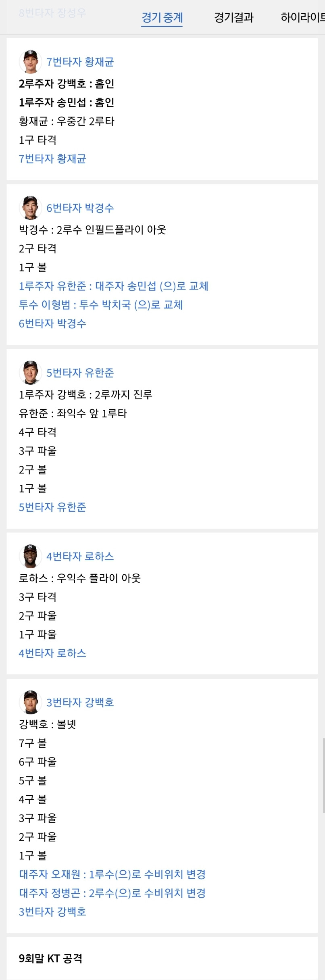Click bottom 7번타자 황재균 footer link
This screenshot has width=325, height=980.
52,158
